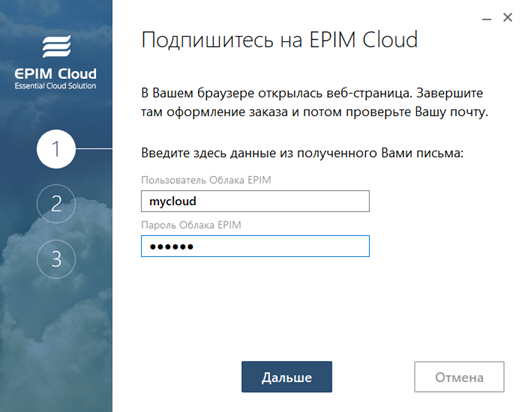525x412 pixels.
Task: Click text 'В Вашем браузере открылась веб-страница'
Action: pos(277,93)
